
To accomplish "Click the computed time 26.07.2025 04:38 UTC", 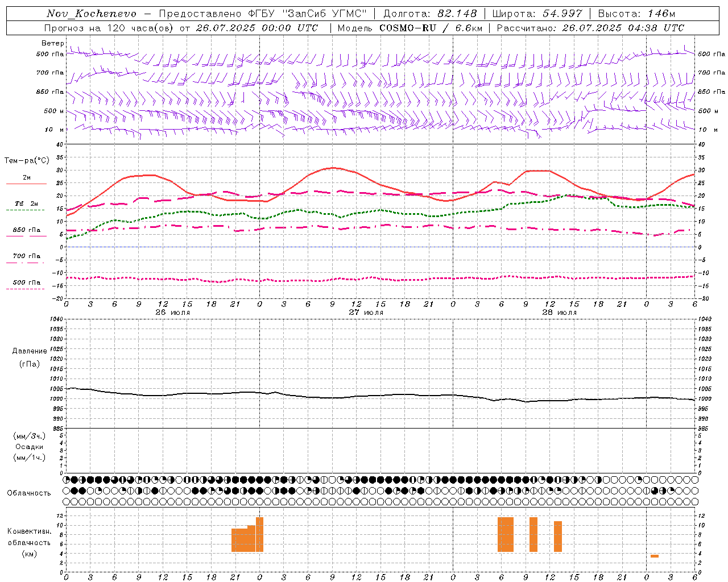I will click(x=623, y=28).
